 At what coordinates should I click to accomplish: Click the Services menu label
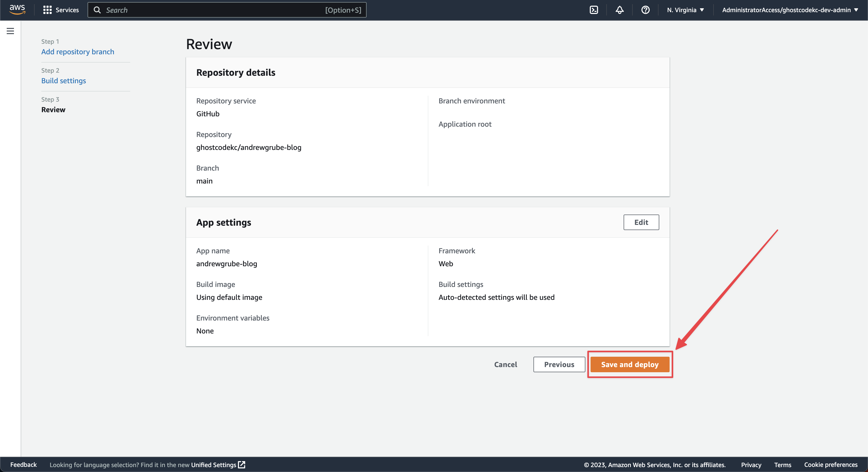(x=67, y=10)
